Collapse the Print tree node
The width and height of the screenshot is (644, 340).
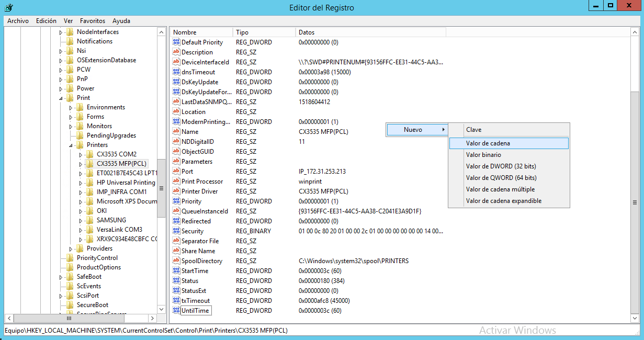click(x=61, y=98)
